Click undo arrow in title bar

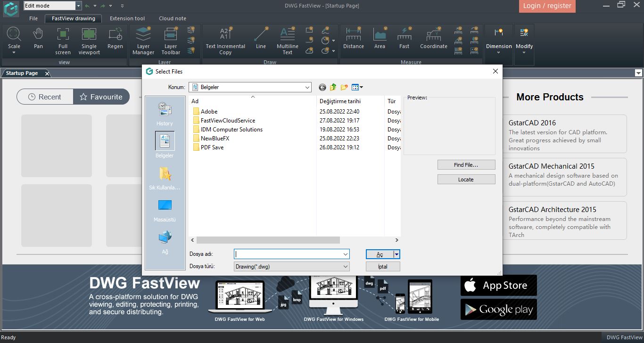[x=87, y=6]
